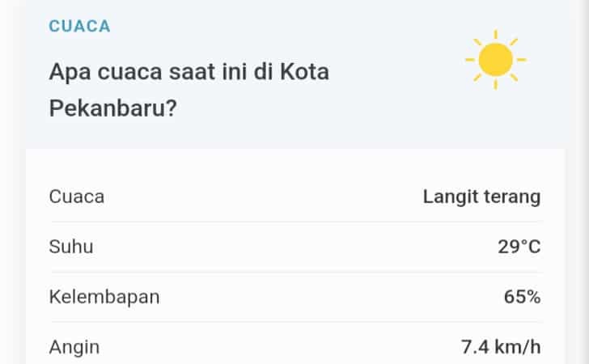The height and width of the screenshot is (364, 589).
Task: Click the word 'Kota' in the heading
Action: 305,71
